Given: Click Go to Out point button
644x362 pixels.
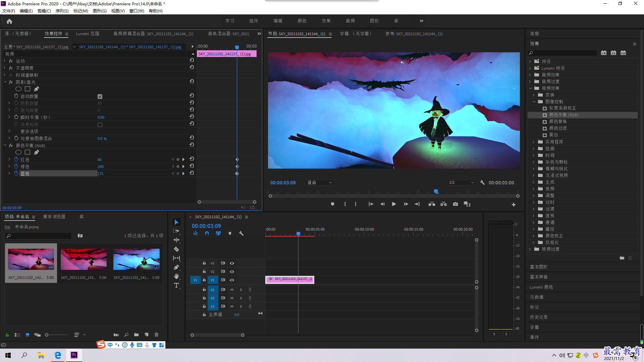Looking at the screenshot, I should coord(417,204).
